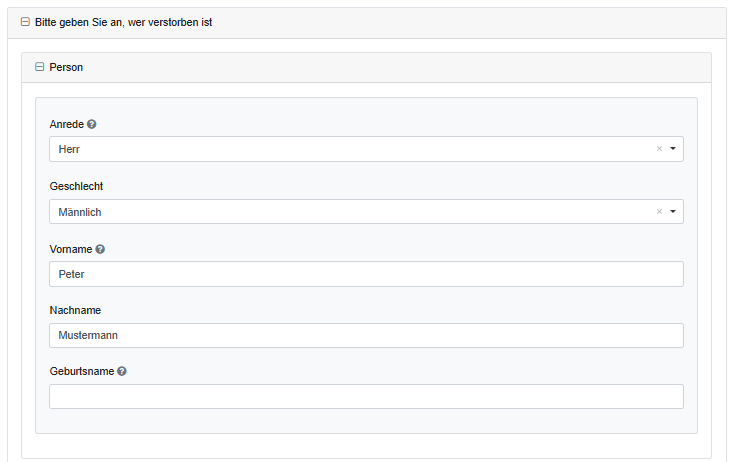This screenshot has height=462, width=729.
Task: Focus the Nachname field with "Mustermann"
Action: [366, 335]
